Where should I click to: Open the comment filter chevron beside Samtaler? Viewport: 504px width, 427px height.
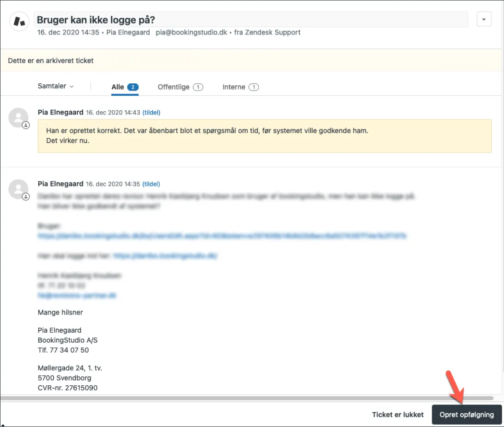(x=71, y=86)
